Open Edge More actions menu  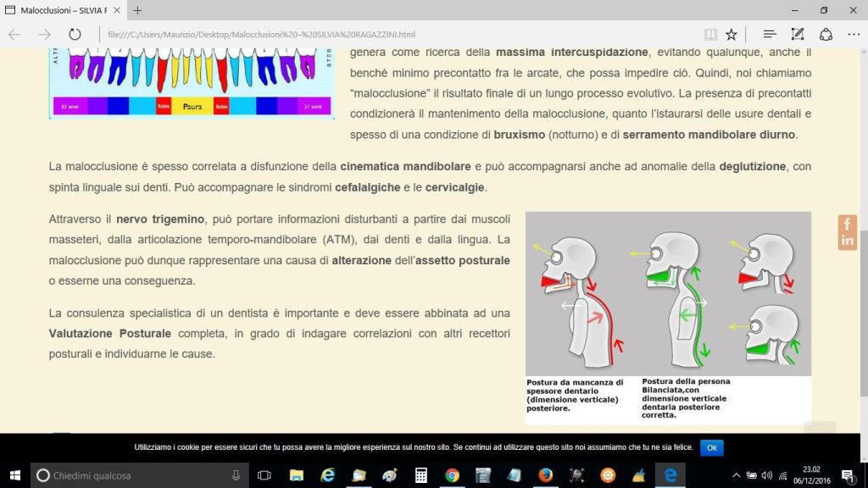853,35
